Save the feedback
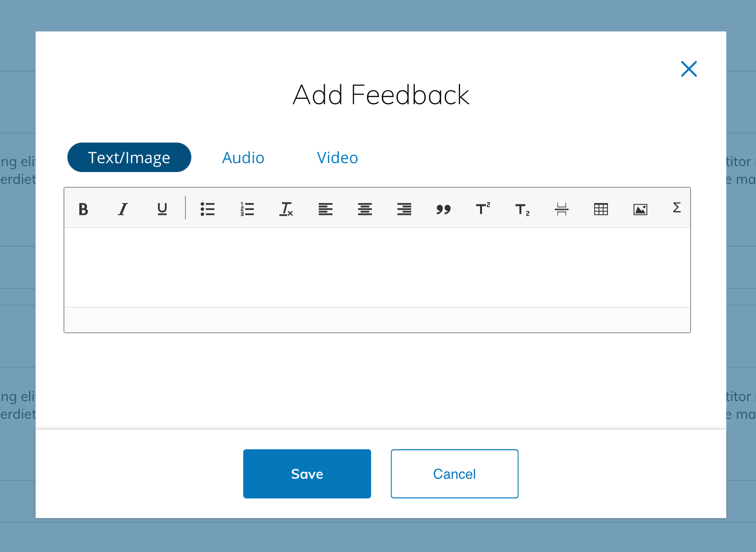Viewport: 756px width, 552px height. [x=307, y=473]
